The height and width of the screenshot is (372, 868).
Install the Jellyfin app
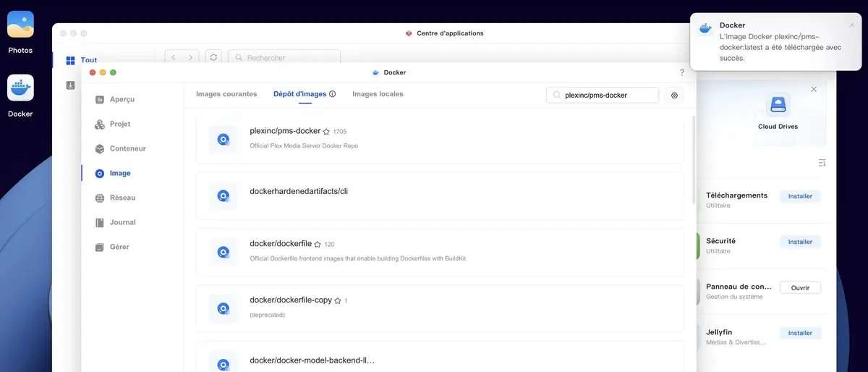click(x=800, y=333)
